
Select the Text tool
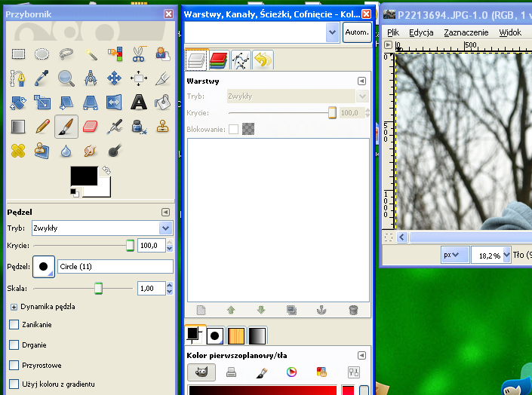click(138, 102)
